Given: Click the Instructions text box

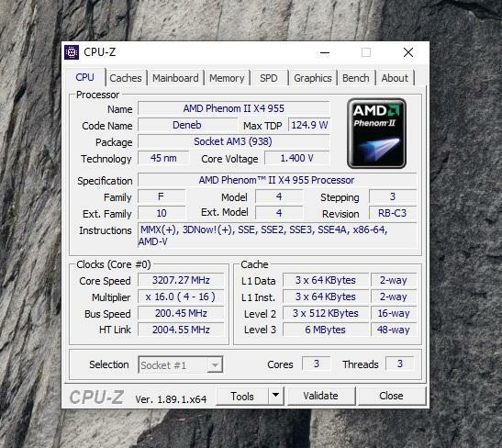Looking at the screenshot, I should 277,235.
